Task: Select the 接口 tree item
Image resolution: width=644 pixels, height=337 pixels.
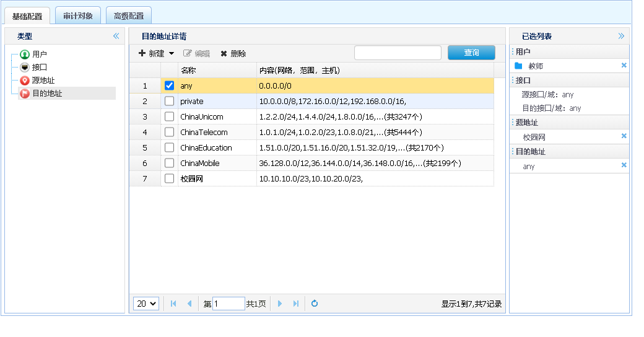Action: [40, 67]
